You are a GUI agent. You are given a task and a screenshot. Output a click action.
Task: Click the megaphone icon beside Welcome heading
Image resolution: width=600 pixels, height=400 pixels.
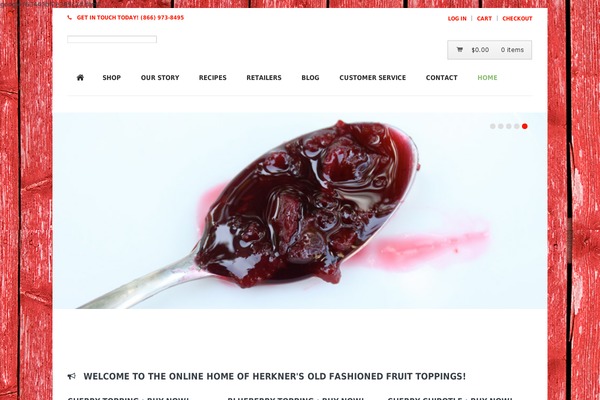[x=72, y=376]
